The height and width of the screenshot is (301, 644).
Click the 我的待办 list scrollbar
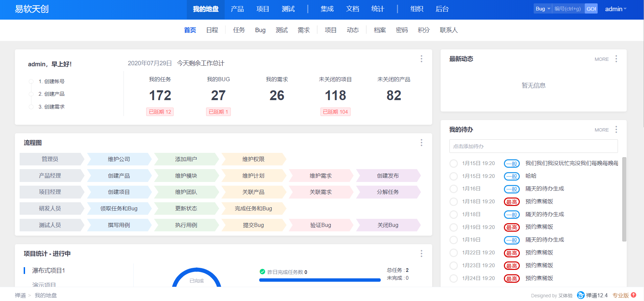click(624, 200)
